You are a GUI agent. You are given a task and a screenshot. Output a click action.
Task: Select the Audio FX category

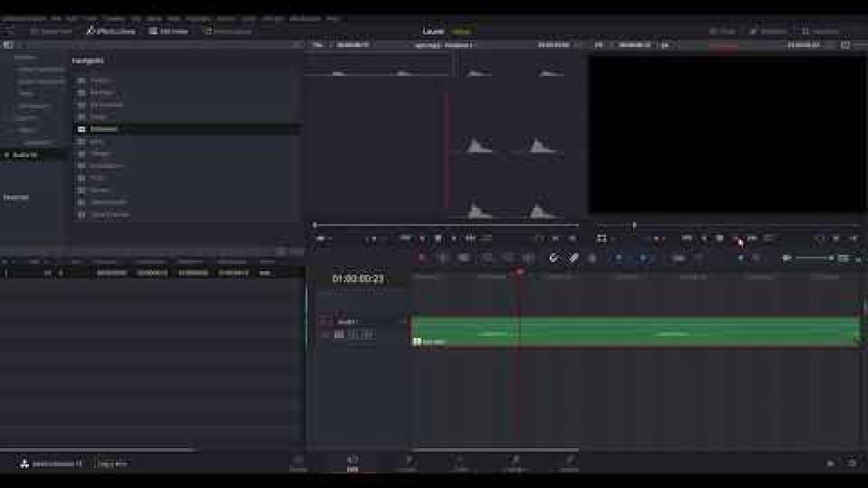coord(25,155)
